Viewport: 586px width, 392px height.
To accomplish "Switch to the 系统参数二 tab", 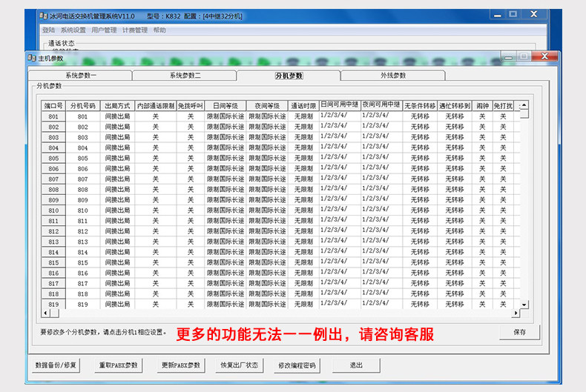I will (185, 76).
